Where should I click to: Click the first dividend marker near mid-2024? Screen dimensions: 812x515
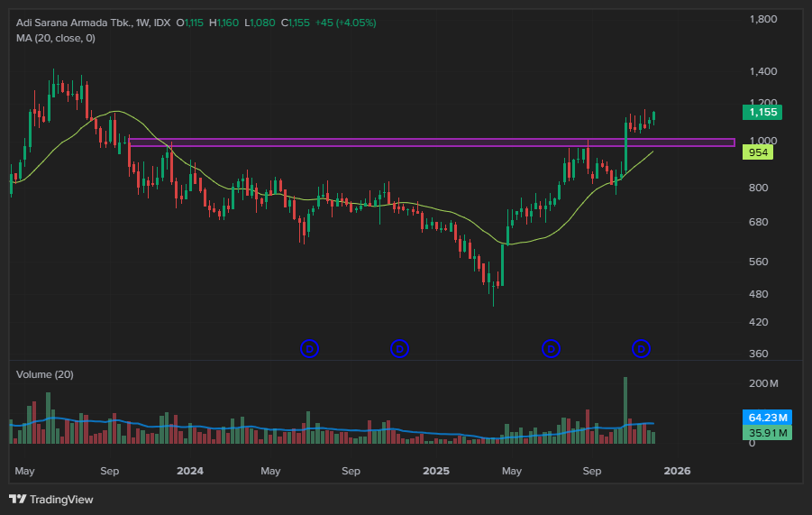click(x=309, y=349)
